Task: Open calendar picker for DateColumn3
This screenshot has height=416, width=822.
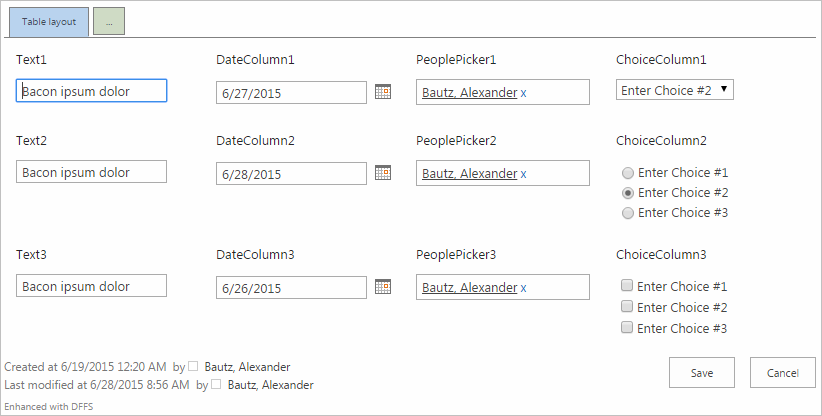Action: (x=382, y=287)
